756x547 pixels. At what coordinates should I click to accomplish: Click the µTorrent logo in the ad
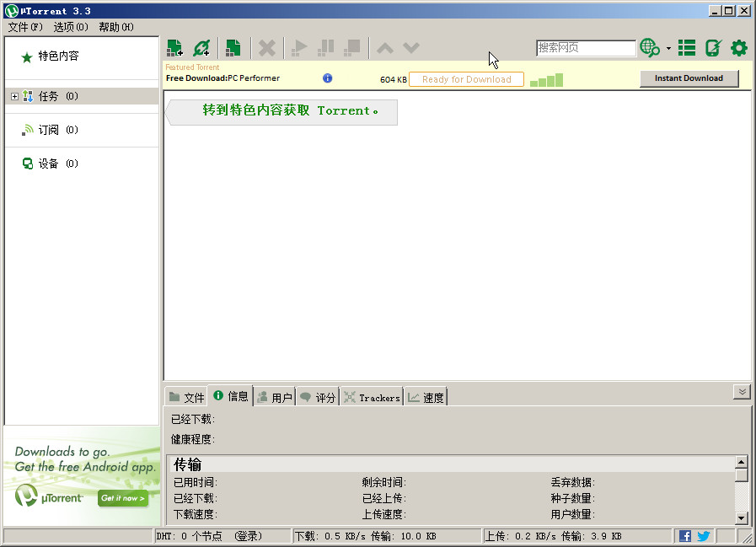pos(49,496)
